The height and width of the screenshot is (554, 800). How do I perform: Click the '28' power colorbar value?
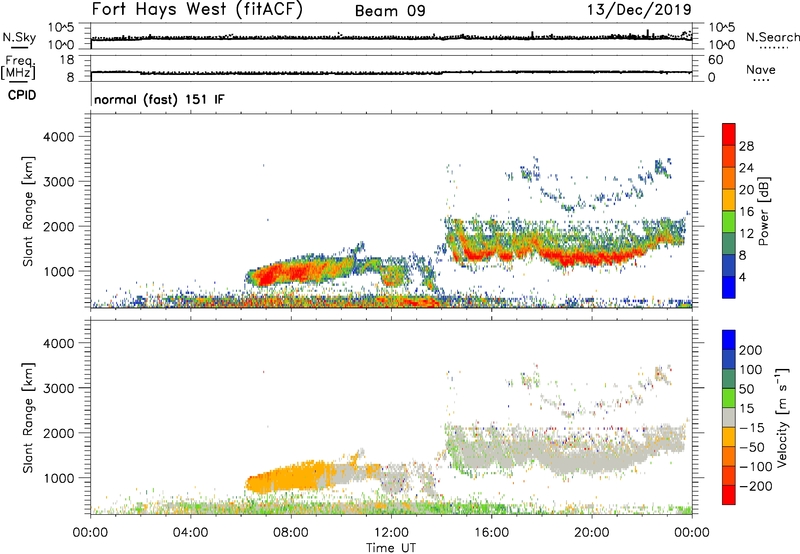pyautogui.click(x=746, y=146)
